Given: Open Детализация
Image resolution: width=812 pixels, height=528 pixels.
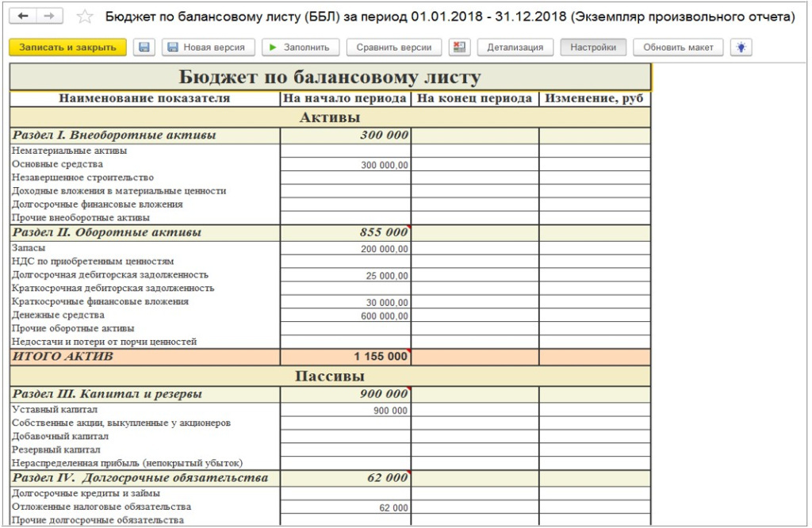Looking at the screenshot, I should pyautogui.click(x=515, y=47).
